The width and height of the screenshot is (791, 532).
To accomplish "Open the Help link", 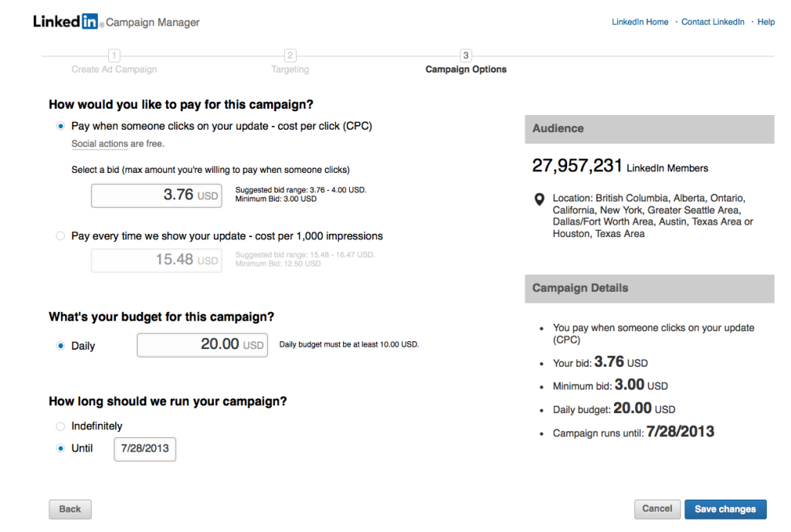I will tap(766, 22).
